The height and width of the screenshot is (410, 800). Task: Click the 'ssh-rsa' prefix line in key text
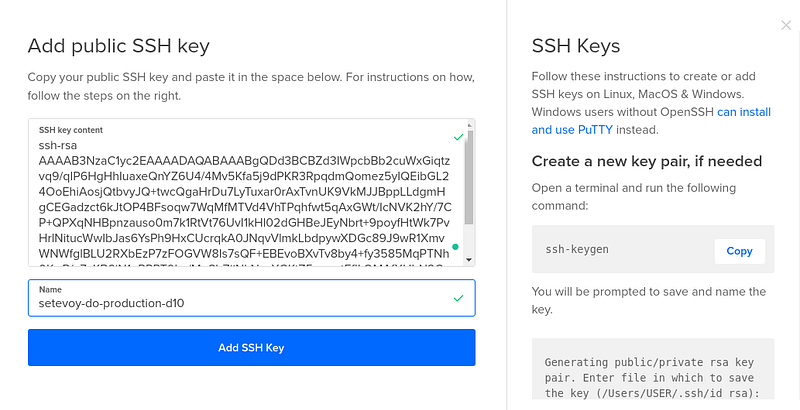pyautogui.click(x=58, y=145)
